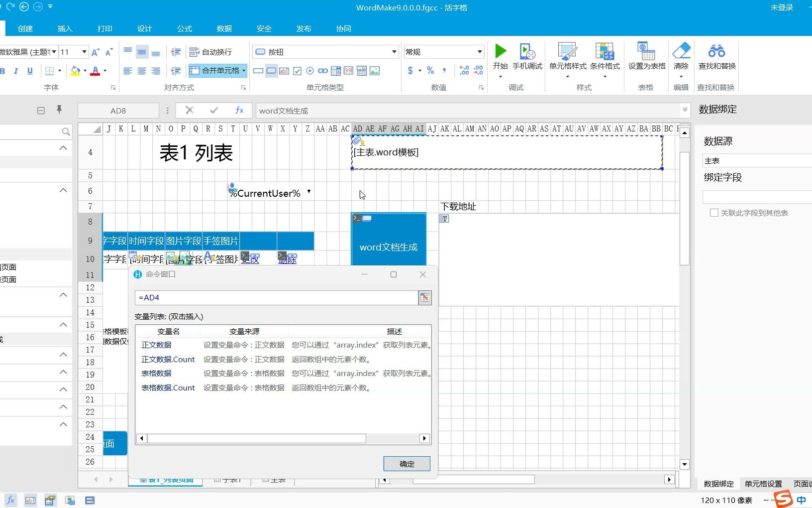This screenshot has height=508, width=812.
Task: Switch to 单元格设置 tab
Action: tap(763, 484)
